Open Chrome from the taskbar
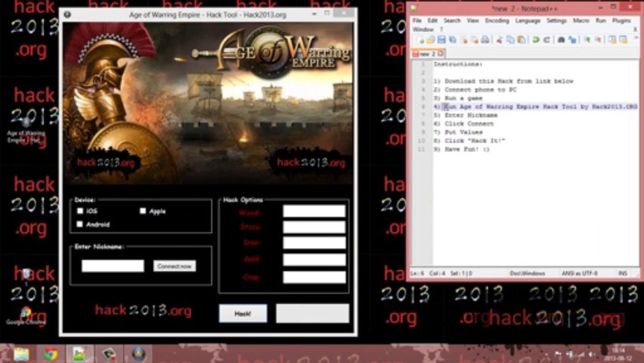Screen dimensions: 644x363 click(50, 354)
